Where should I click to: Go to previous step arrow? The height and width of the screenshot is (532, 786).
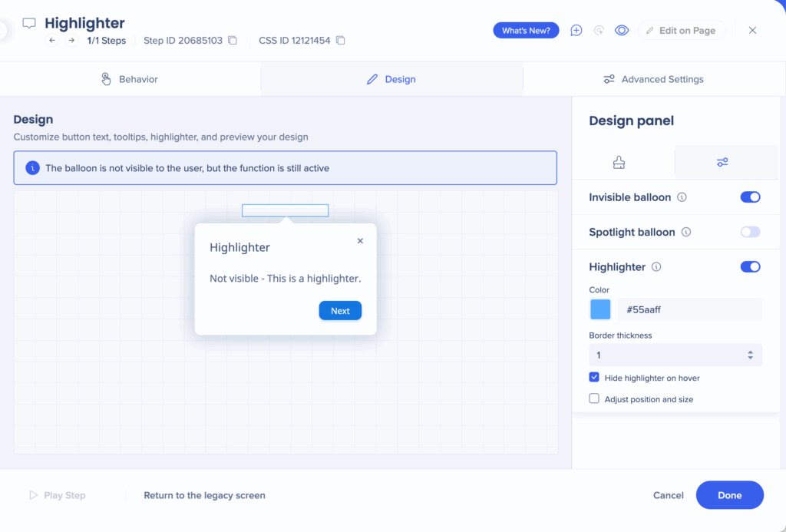point(52,41)
